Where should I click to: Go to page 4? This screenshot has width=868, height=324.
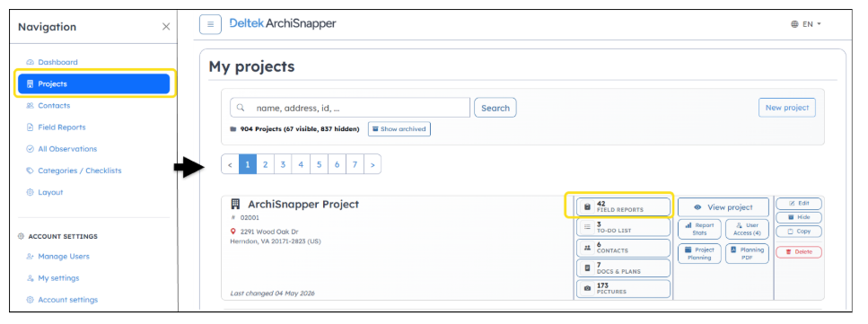(x=301, y=164)
